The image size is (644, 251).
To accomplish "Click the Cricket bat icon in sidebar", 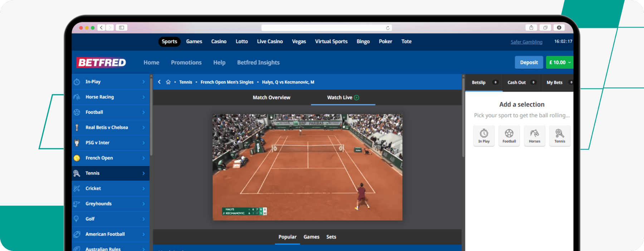I will tap(77, 188).
